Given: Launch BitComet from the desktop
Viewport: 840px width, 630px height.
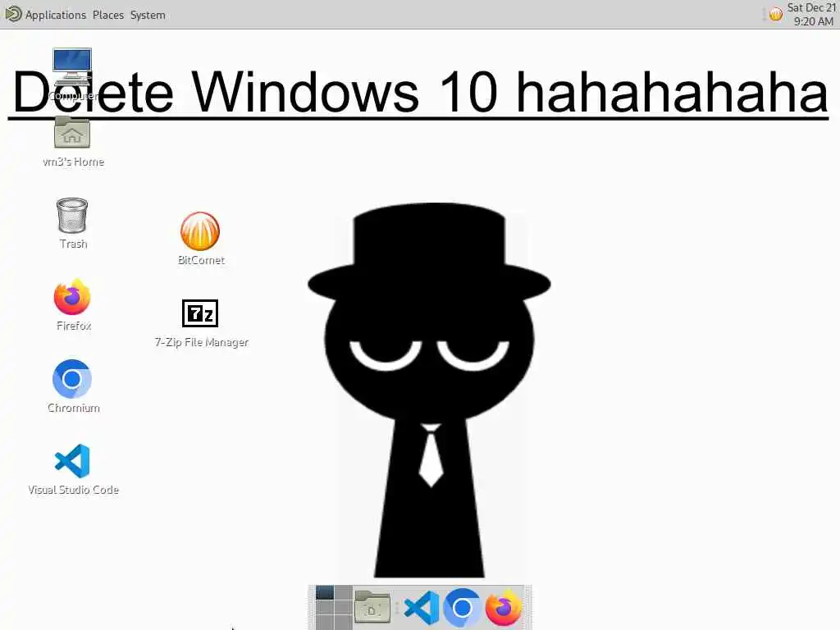Looking at the screenshot, I should pyautogui.click(x=200, y=231).
